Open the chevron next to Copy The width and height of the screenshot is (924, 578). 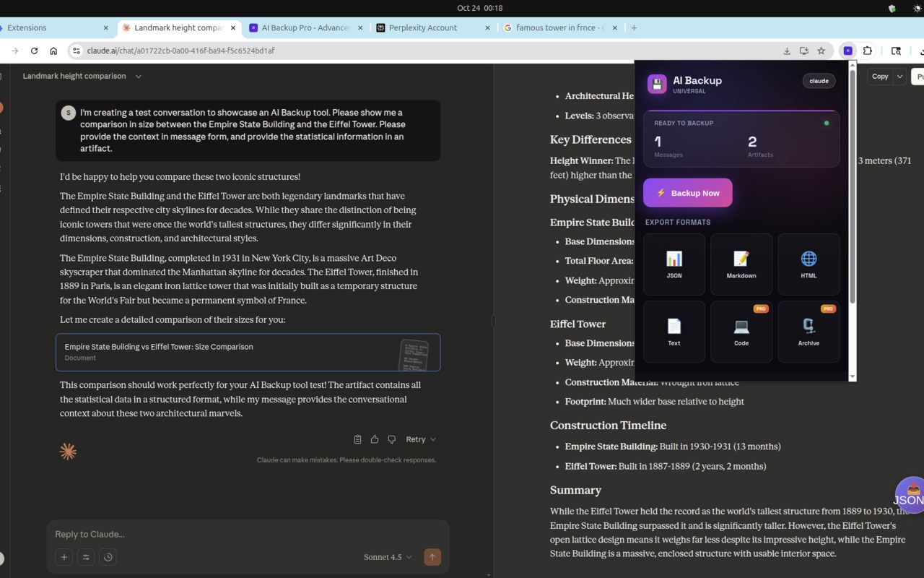[899, 76]
